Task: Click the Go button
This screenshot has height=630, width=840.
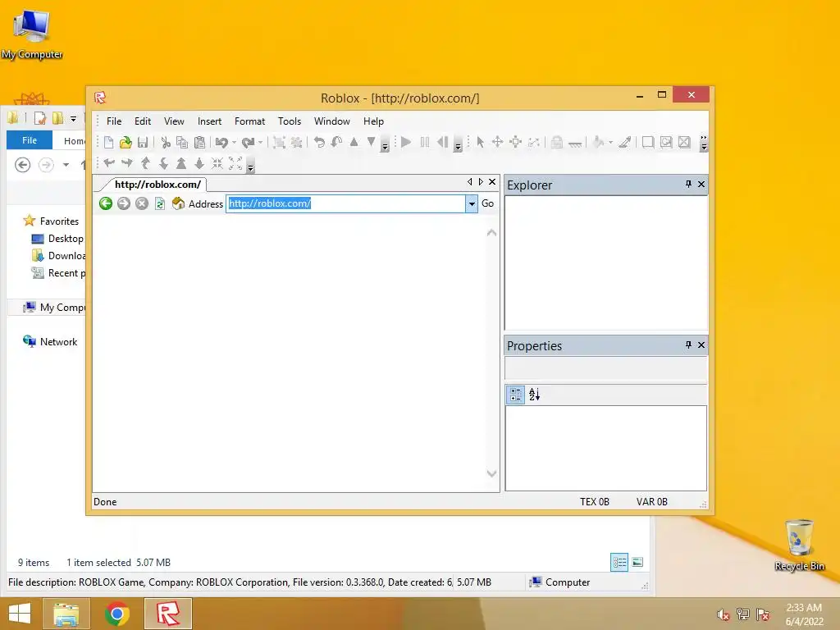Action: pyautogui.click(x=487, y=203)
